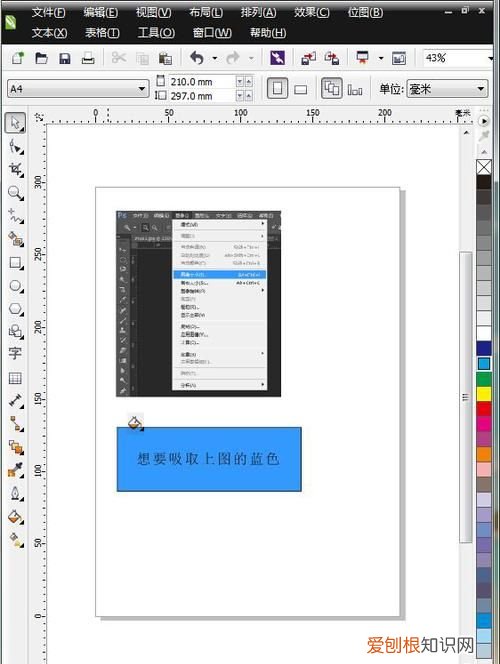Select the Table tool

coord(15,378)
